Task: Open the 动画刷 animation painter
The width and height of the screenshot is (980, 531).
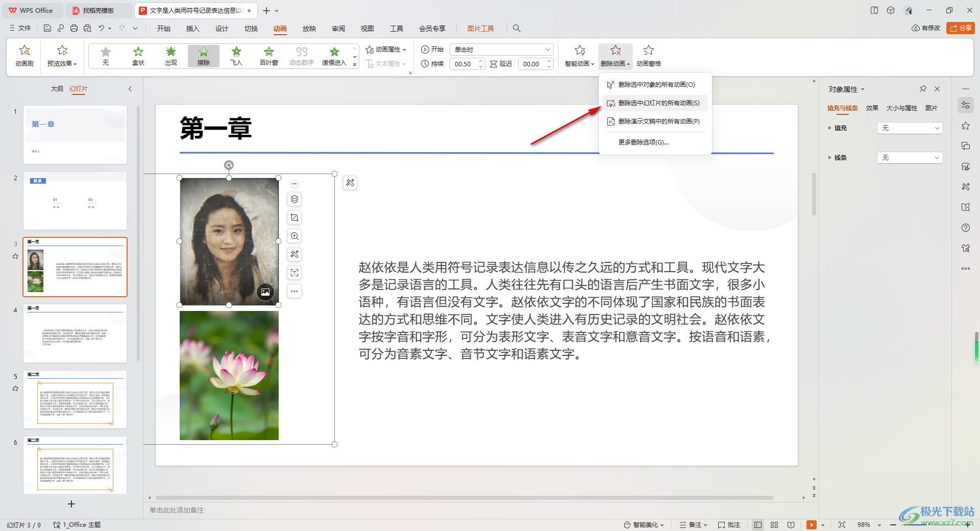Action: click(24, 56)
